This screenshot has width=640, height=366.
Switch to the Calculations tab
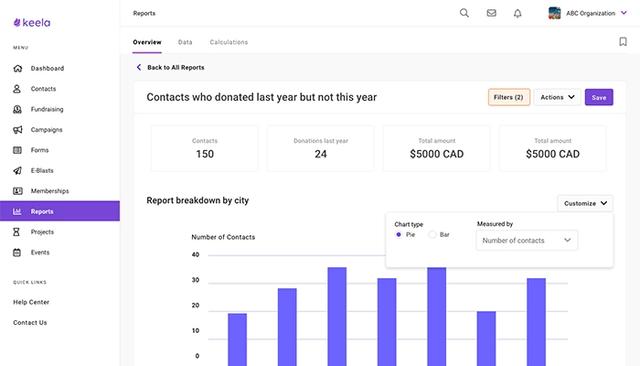pos(229,42)
